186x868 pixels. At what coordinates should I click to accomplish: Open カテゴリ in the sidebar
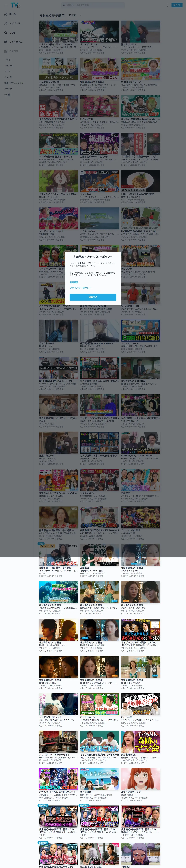tap(11, 51)
